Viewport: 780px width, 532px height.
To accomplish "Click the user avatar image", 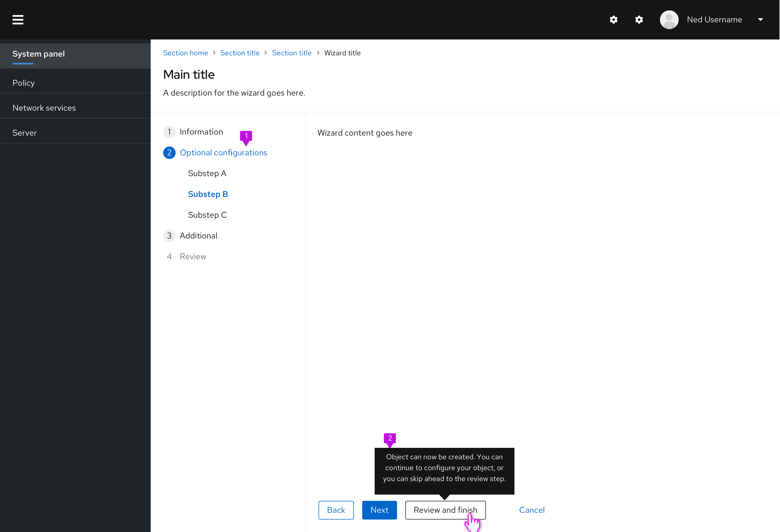I will (669, 19).
